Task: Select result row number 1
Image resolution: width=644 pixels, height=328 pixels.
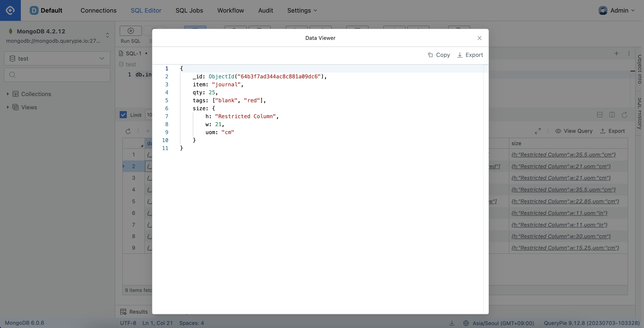Action: pyautogui.click(x=133, y=154)
